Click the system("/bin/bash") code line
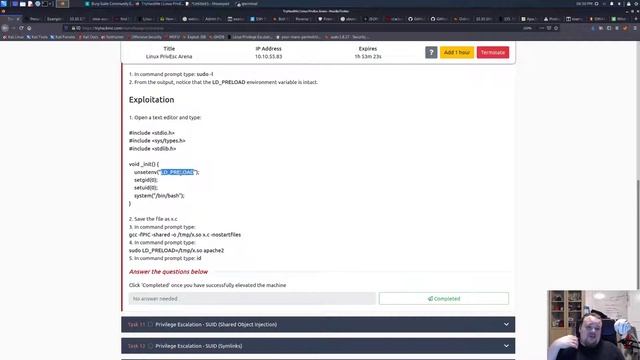640x360 pixels. click(159, 196)
